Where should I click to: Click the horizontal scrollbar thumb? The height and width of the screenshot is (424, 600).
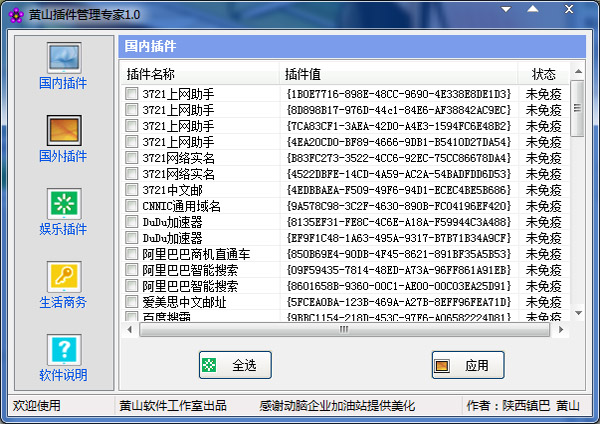344,329
